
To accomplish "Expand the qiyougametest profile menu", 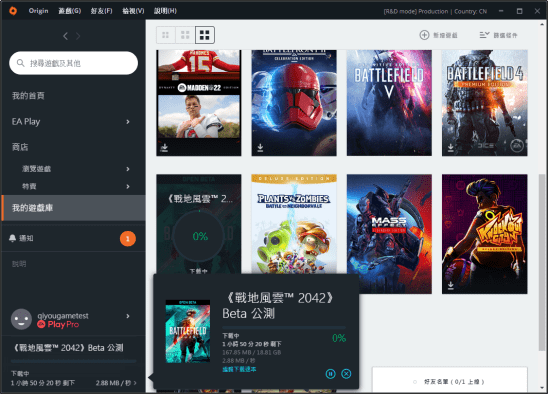I will 128,316.
